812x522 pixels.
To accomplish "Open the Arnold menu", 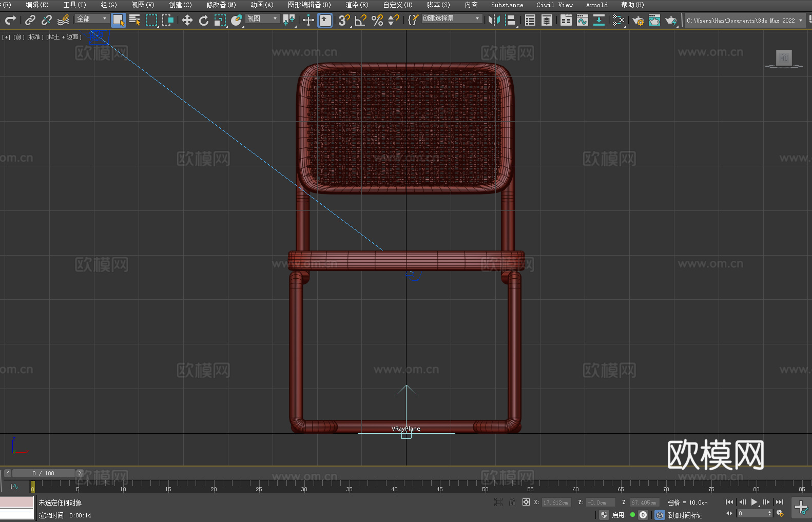I will pyautogui.click(x=596, y=5).
